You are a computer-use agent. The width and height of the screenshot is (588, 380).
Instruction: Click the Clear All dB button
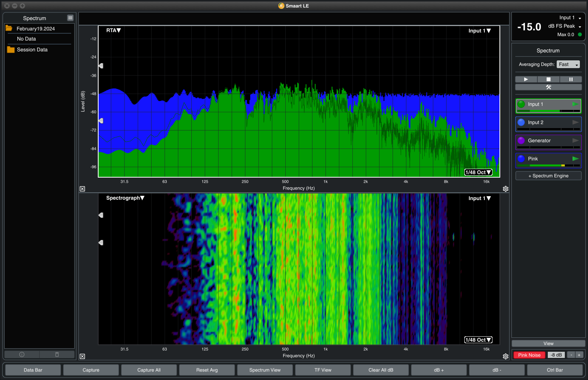pos(381,370)
